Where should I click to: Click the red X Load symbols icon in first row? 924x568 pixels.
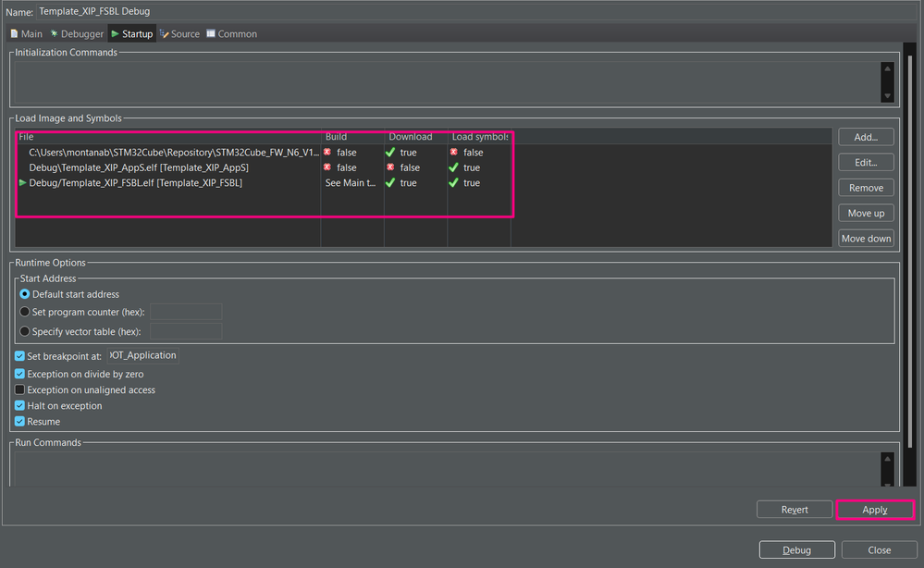point(454,152)
